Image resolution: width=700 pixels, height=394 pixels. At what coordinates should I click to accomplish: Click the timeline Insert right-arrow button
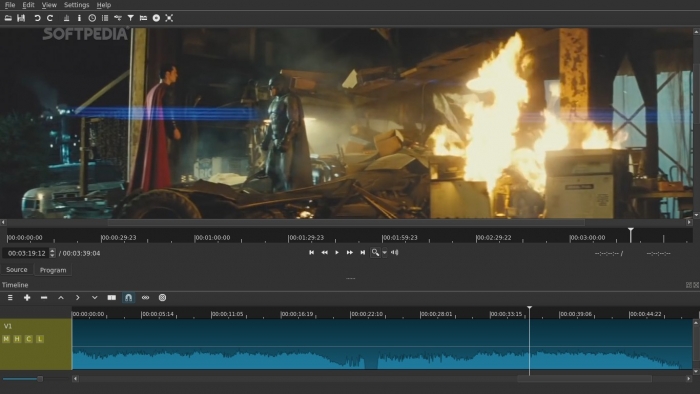click(x=78, y=298)
